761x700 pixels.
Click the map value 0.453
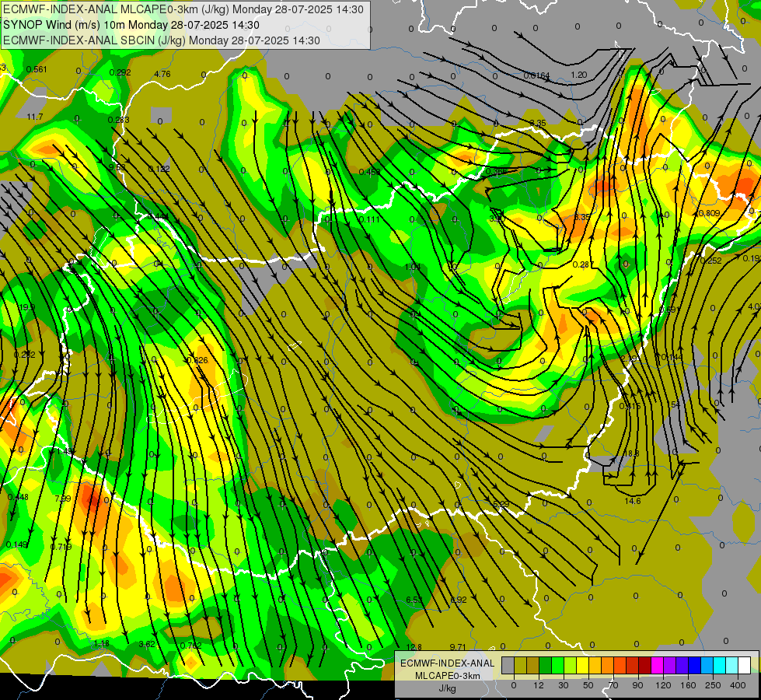[370, 172]
